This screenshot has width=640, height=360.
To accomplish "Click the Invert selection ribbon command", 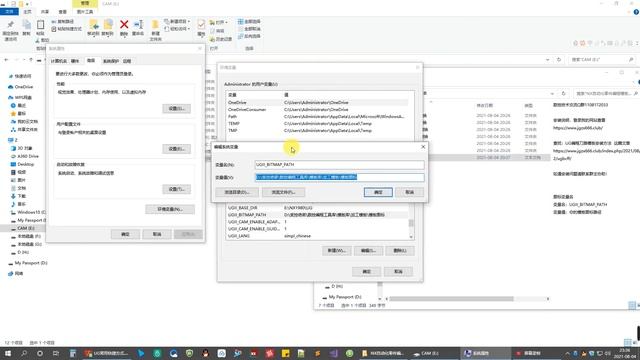I will [x=249, y=36].
